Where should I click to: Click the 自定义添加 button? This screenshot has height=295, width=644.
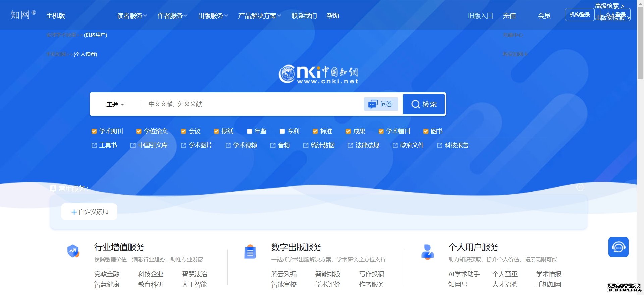89,212
